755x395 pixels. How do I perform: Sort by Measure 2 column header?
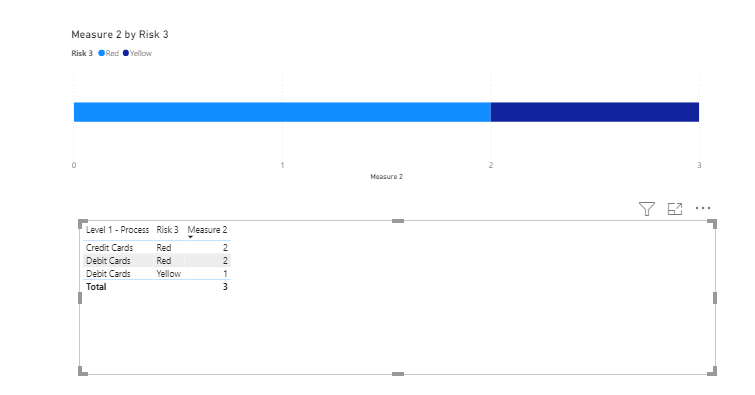point(207,230)
